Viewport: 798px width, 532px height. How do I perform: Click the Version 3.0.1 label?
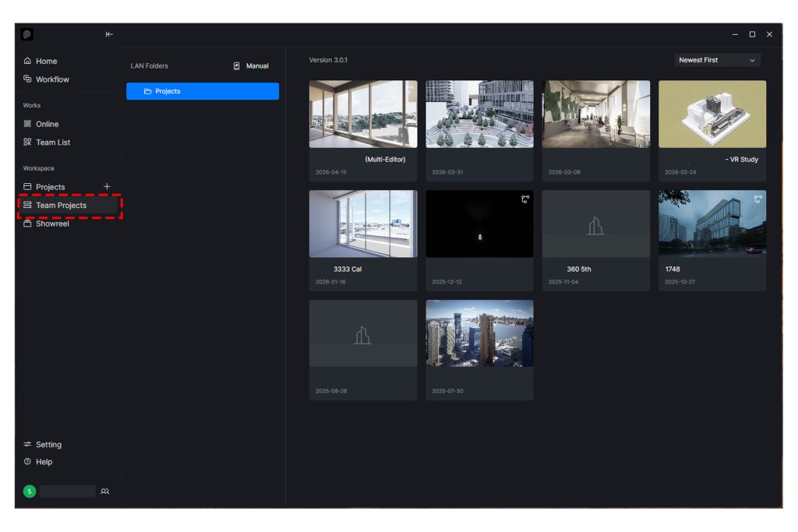click(x=328, y=60)
